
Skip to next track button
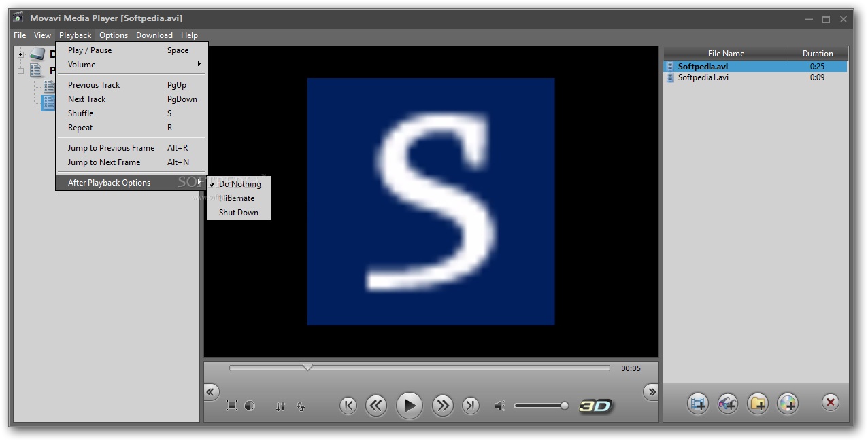tap(471, 406)
